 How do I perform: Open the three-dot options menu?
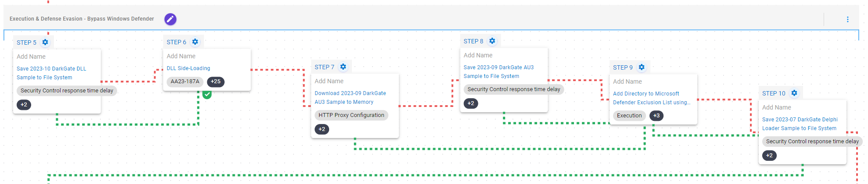(x=847, y=19)
